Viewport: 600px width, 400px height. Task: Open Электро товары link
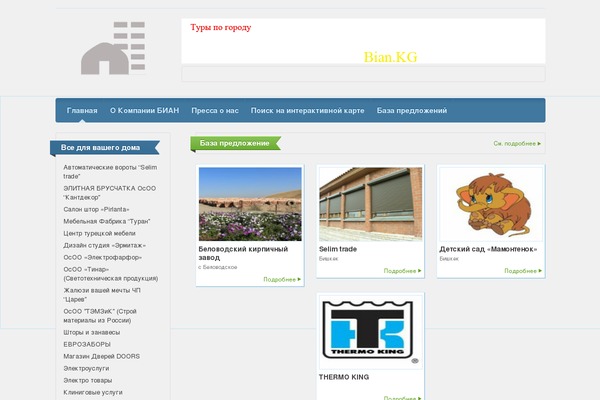pyautogui.click(x=88, y=380)
